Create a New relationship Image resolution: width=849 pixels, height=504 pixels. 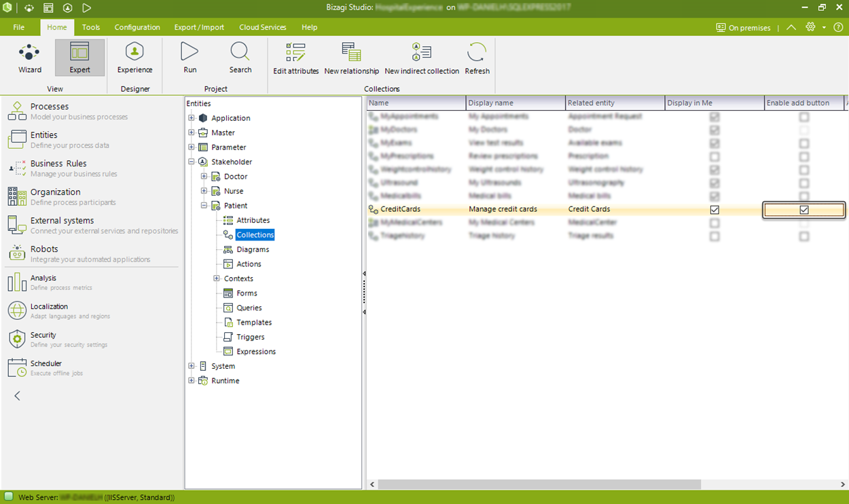point(351,58)
